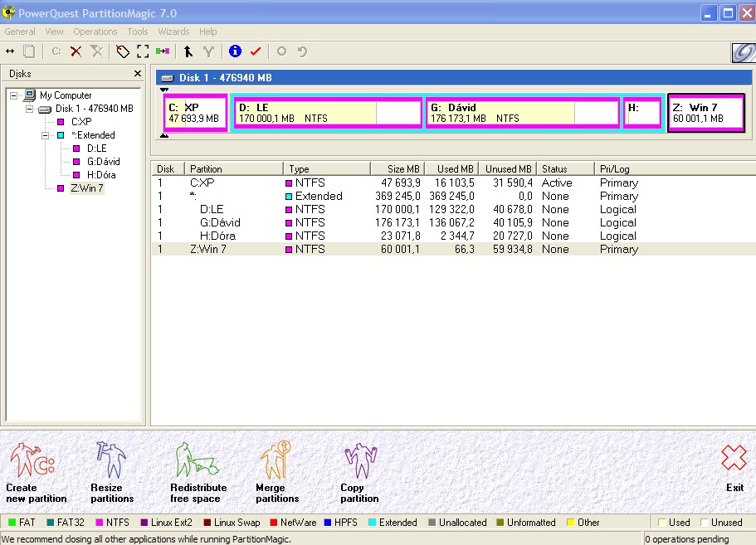The width and height of the screenshot is (756, 545).
Task: Click the Z: Win 7 block in disk map
Action: click(706, 113)
